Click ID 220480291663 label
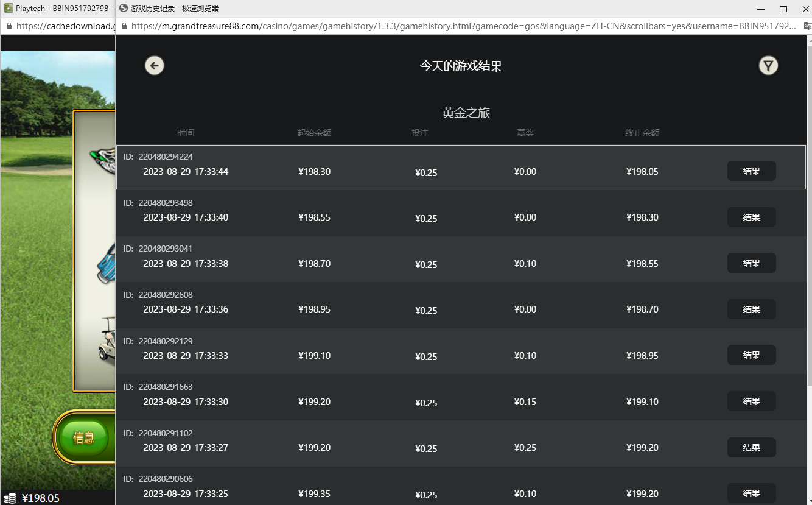The height and width of the screenshot is (505, 812). pos(158,387)
